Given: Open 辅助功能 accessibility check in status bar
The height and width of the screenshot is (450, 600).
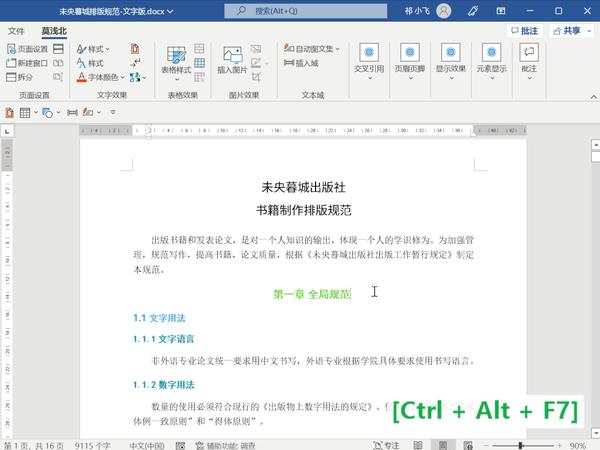Looking at the screenshot, I should tap(228, 444).
